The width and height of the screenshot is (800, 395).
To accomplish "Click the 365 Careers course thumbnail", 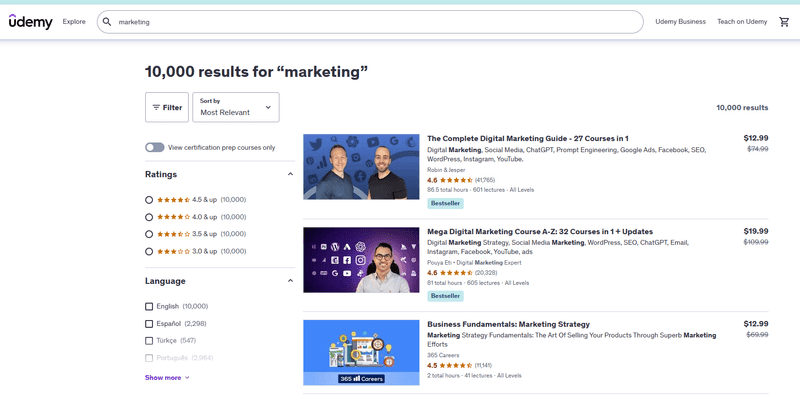I will click(361, 353).
